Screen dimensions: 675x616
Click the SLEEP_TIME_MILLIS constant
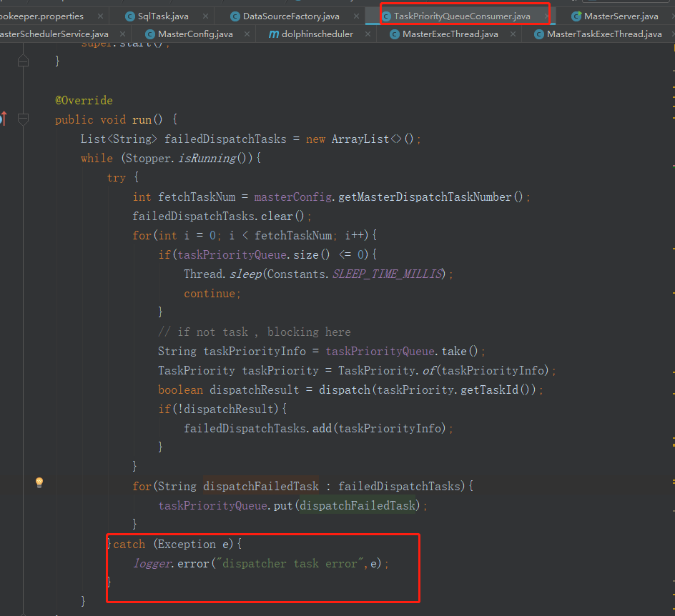click(387, 274)
